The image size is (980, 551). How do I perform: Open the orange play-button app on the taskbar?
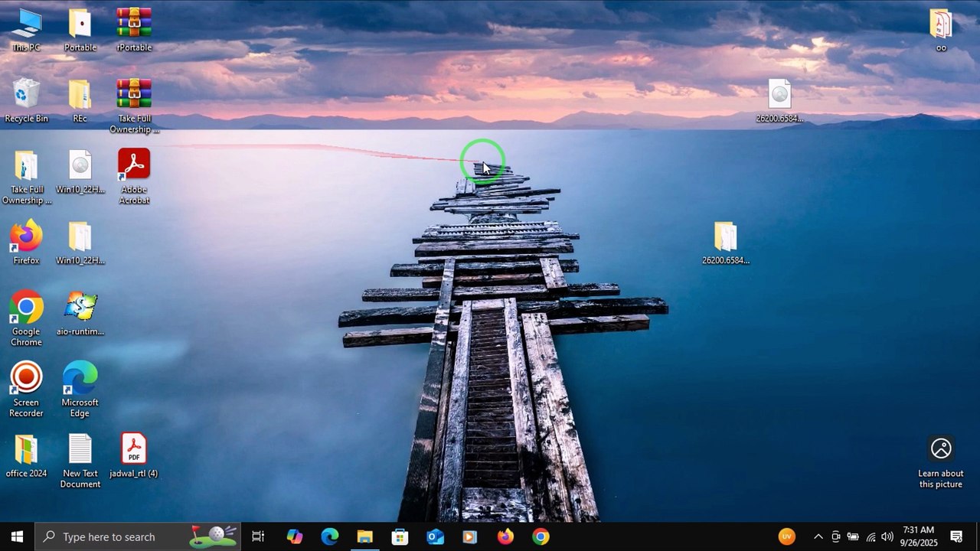(470, 536)
